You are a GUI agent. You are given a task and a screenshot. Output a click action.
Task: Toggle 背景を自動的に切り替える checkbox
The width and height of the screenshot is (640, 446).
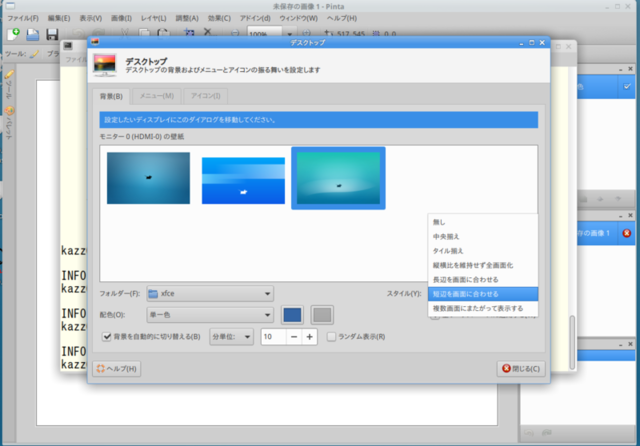107,337
